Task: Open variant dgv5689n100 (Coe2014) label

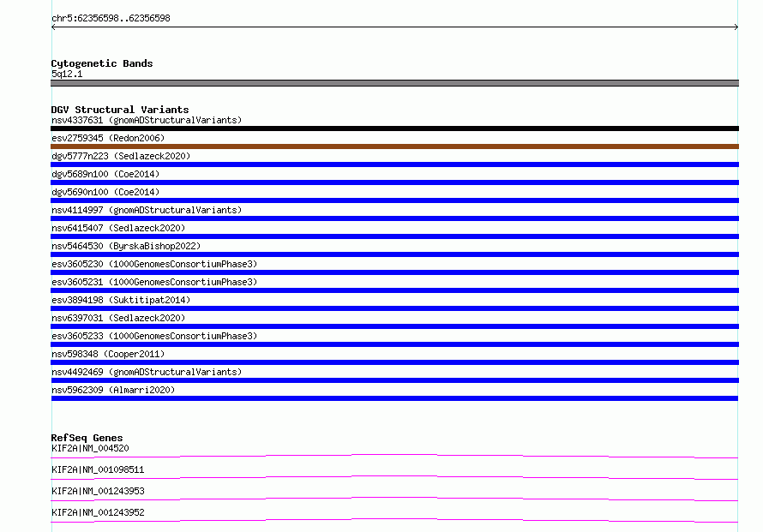Action: [105, 174]
